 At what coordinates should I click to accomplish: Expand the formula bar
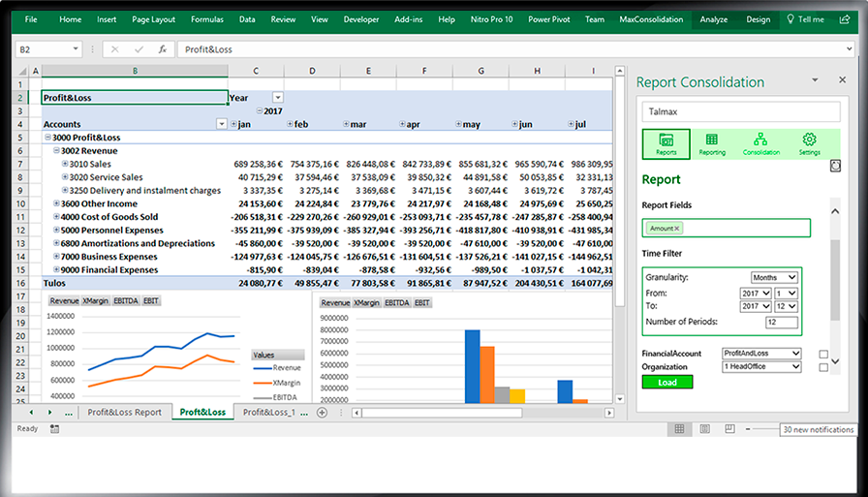click(x=850, y=49)
